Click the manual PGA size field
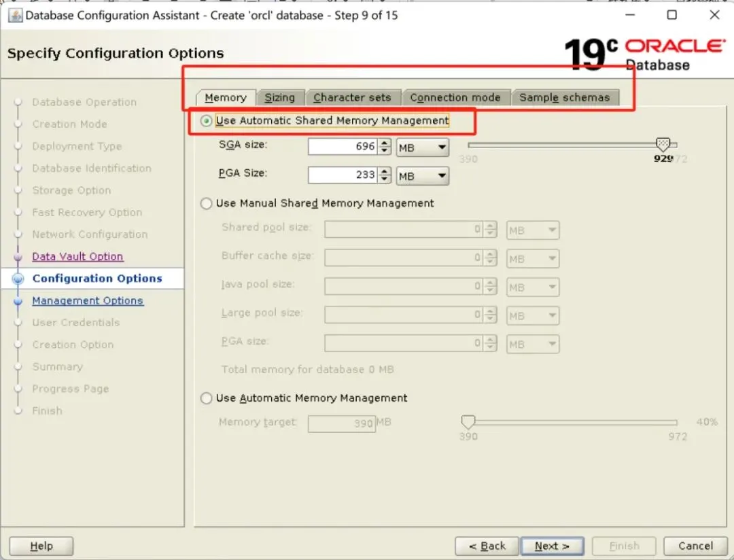Image resolution: width=734 pixels, height=560 pixels. coord(404,343)
